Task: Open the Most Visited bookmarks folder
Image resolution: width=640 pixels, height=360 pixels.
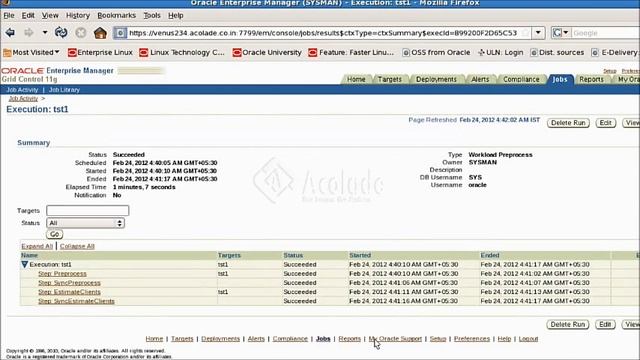Action: [31, 52]
